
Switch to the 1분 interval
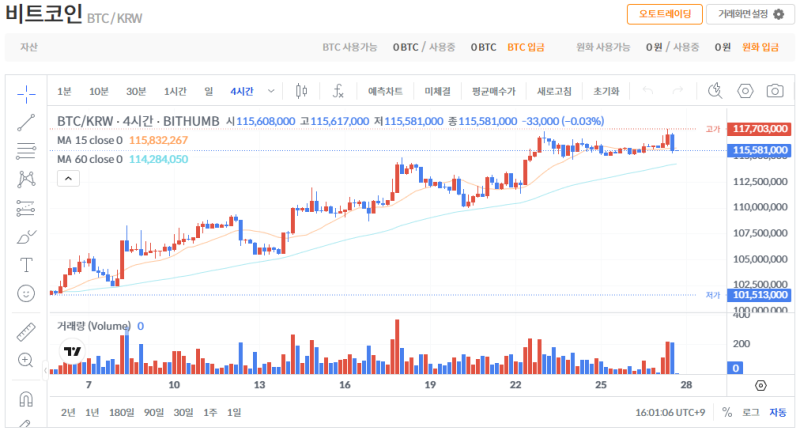pyautogui.click(x=64, y=91)
